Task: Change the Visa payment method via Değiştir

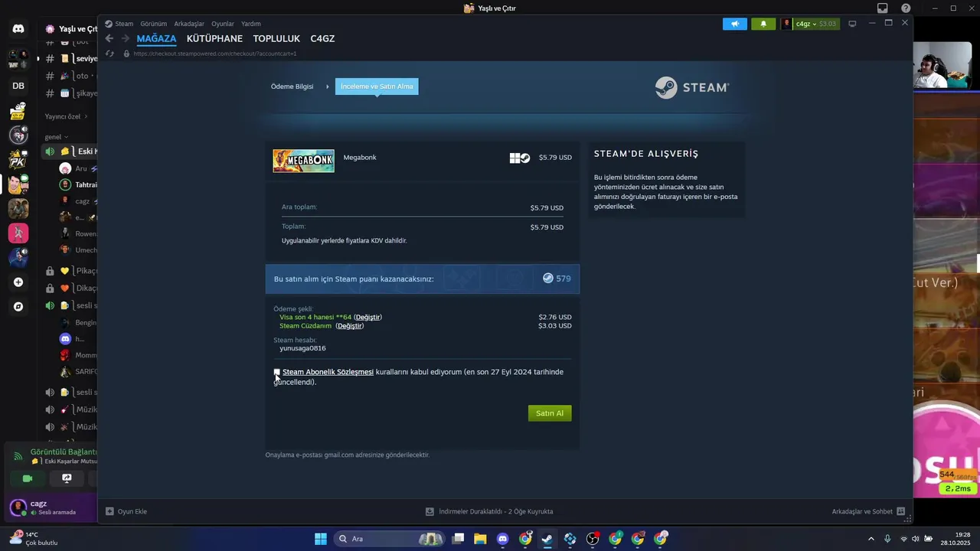Action: (x=367, y=317)
